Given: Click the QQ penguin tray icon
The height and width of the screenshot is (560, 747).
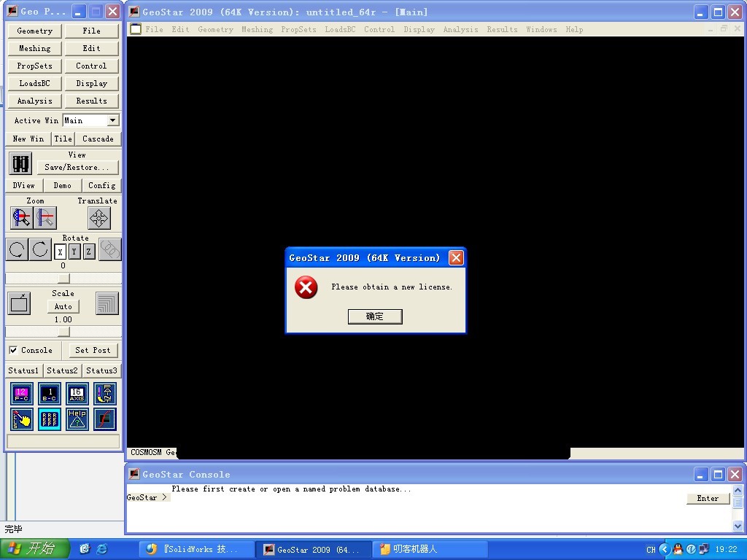Looking at the screenshot, I should (678, 549).
